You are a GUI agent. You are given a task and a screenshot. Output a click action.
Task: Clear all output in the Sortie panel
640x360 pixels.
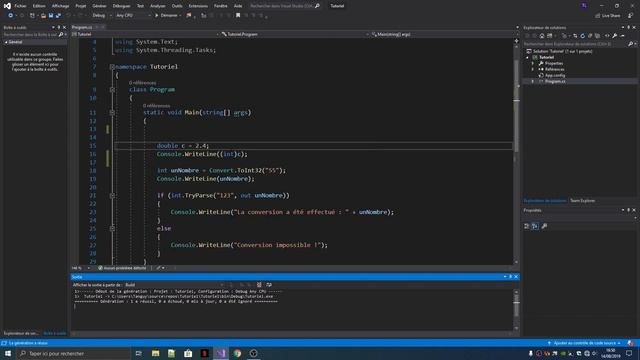click(259, 285)
